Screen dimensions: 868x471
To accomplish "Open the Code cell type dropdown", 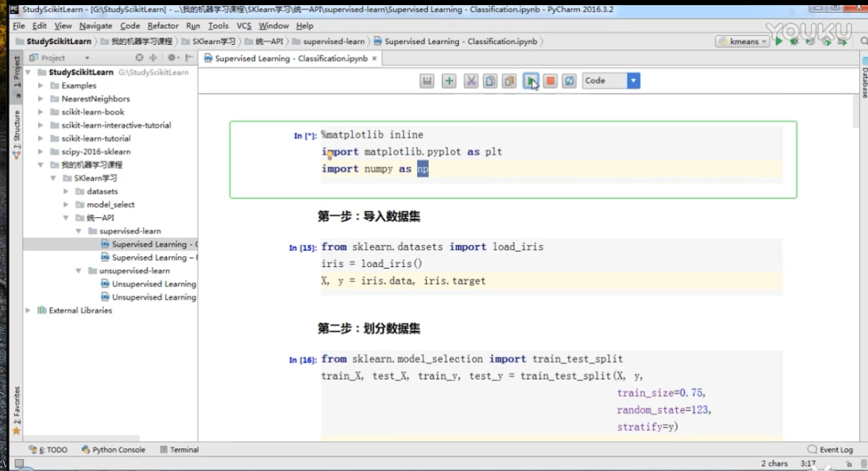I will pyautogui.click(x=632, y=81).
